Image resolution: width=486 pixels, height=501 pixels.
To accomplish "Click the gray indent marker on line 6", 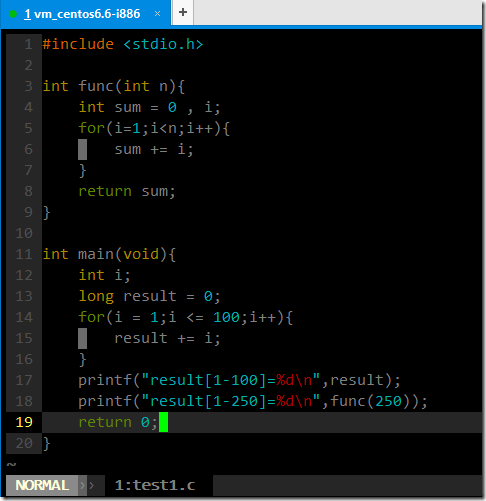I will (82, 149).
